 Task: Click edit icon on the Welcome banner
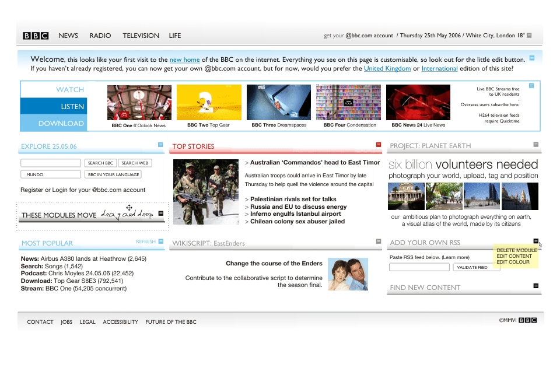(x=532, y=58)
